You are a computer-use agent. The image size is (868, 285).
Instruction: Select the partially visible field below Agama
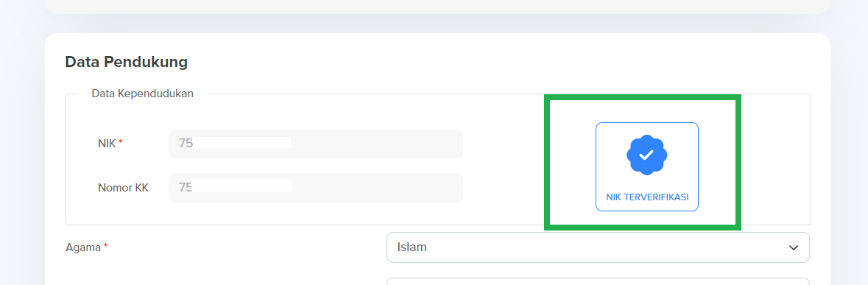pos(598,281)
